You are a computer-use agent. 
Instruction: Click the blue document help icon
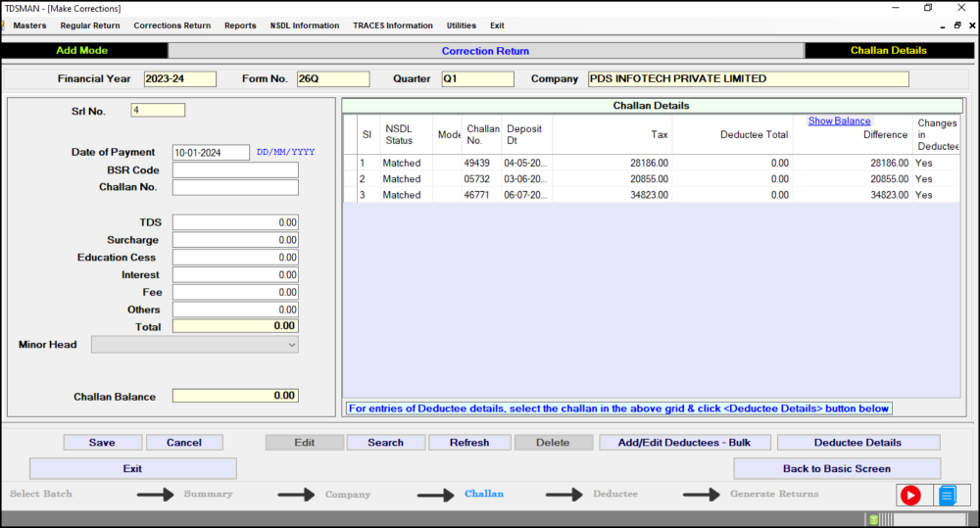pos(948,496)
